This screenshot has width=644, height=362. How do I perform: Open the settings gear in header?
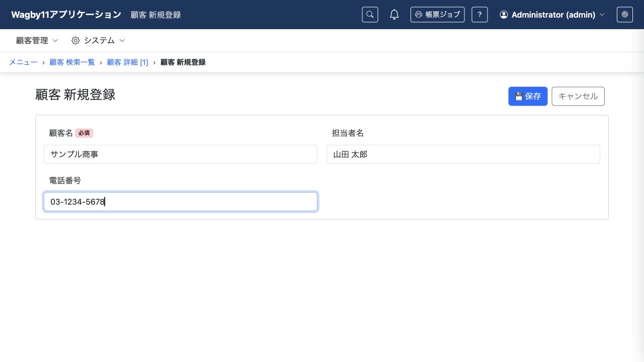click(x=625, y=15)
